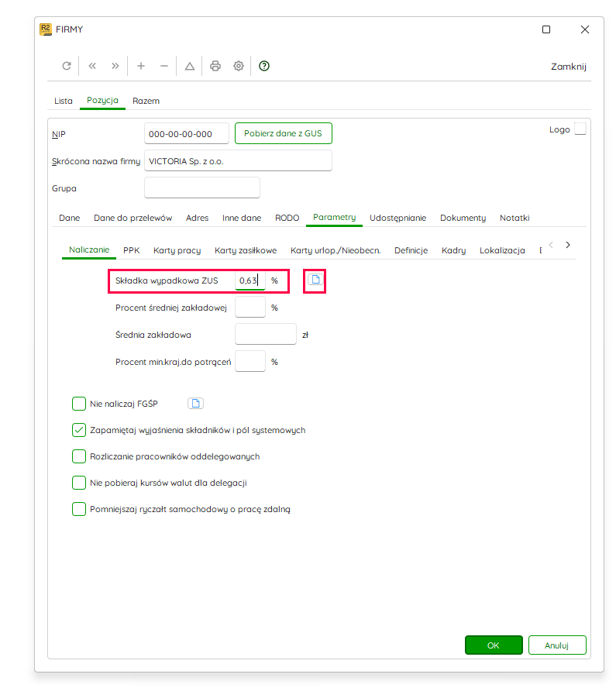Select the Parametry tab
The width and height of the screenshot is (616, 688).
click(334, 217)
